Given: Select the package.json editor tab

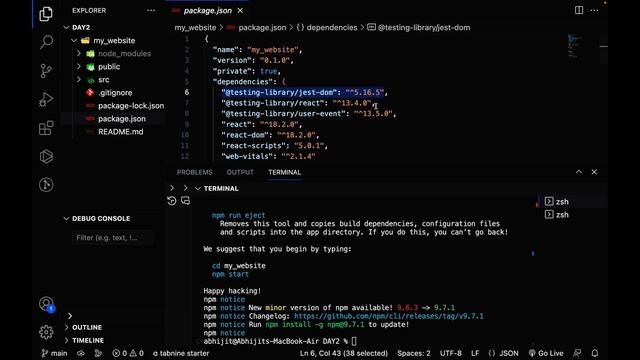Looking at the screenshot, I should coord(208,11).
